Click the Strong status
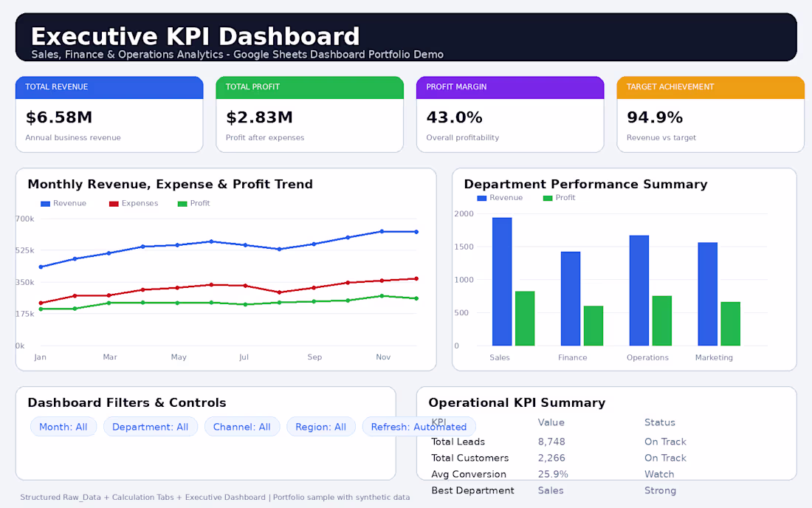 (660, 490)
